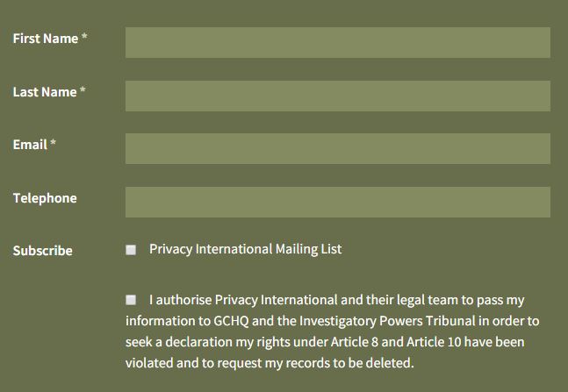Image resolution: width=568 pixels, height=392 pixels.
Task: Click the required asterisk beside Email
Action: 53,145
